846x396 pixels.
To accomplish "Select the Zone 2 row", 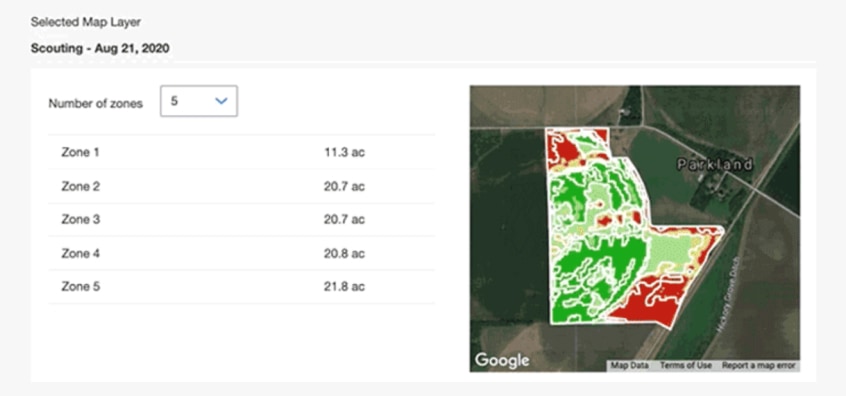I will click(241, 187).
